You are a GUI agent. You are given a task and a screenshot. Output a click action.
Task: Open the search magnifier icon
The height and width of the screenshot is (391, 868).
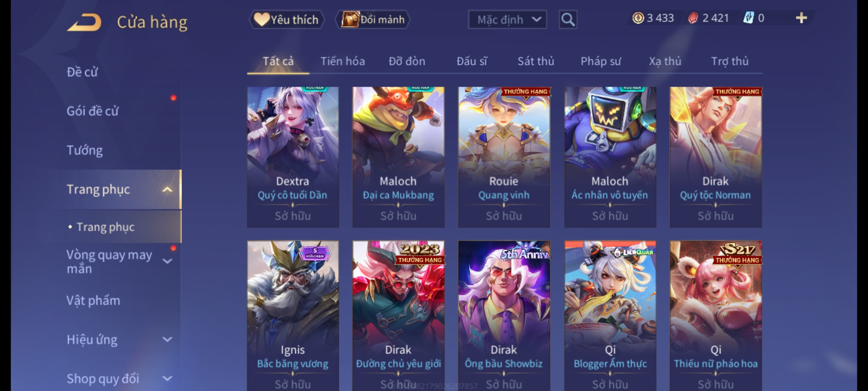pos(568,20)
